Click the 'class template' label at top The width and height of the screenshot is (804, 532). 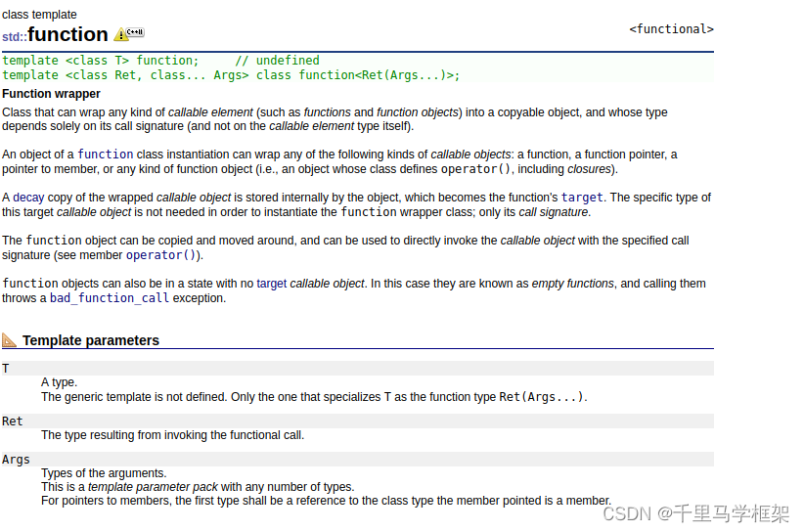[x=39, y=15]
